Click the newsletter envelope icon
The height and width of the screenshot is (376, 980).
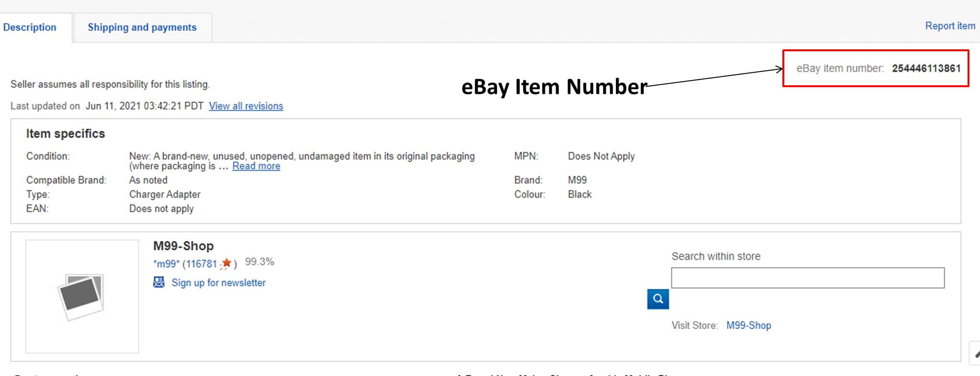pyautogui.click(x=158, y=283)
